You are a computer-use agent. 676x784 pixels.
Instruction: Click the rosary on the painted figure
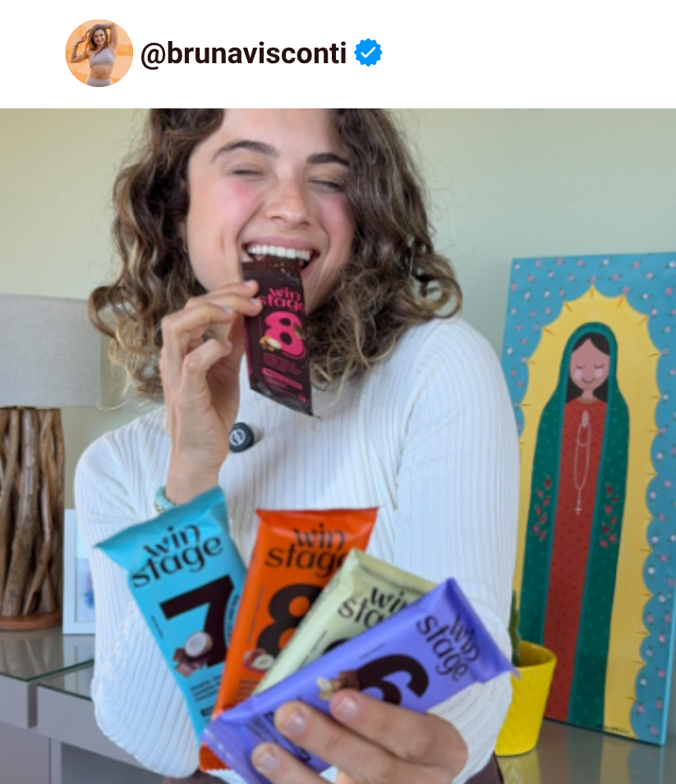click(582, 460)
